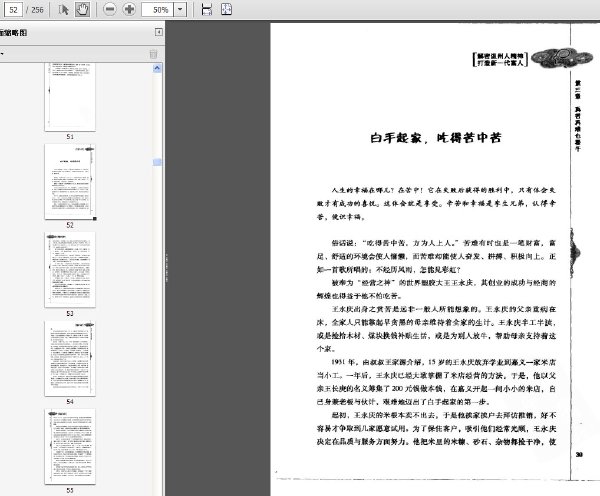This screenshot has height=496, width=600.
Task: Click the panel splitter handle beside thumbnails
Action: (166, 268)
